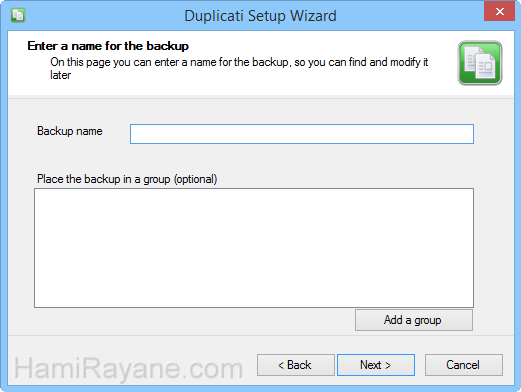The image size is (521, 392).
Task: Click the 'Duplicati Setup Wizard' title text
Action: tap(260, 16)
